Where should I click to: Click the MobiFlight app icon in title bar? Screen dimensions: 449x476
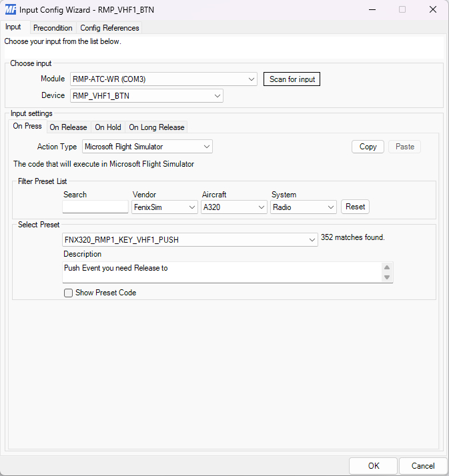pyautogui.click(x=11, y=9)
